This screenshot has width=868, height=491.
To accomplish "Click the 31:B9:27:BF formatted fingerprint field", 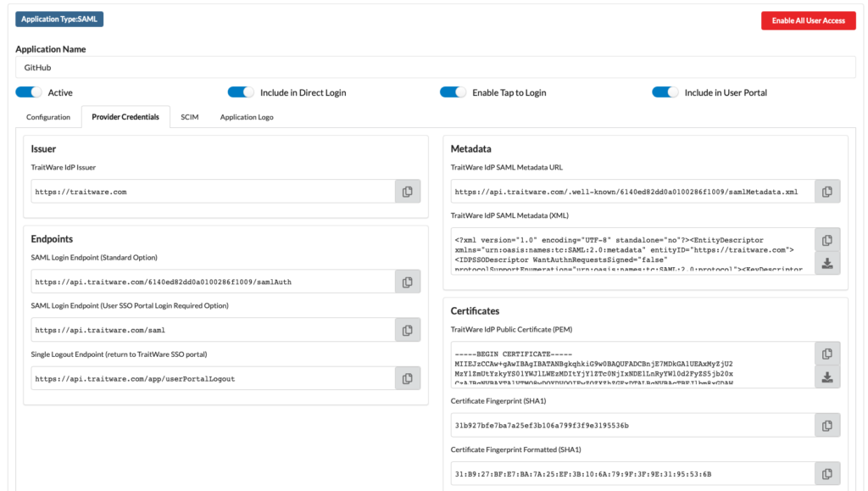I will 632,474.
